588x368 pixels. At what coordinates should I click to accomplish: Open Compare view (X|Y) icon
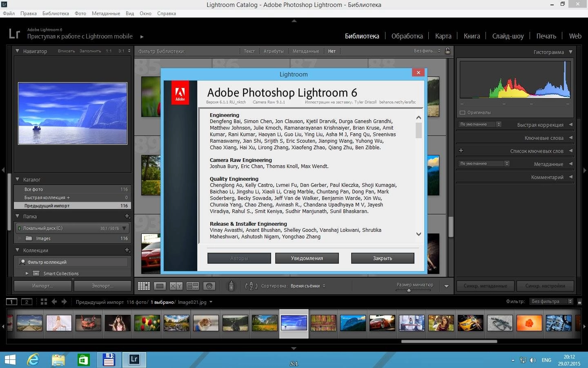coord(176,286)
